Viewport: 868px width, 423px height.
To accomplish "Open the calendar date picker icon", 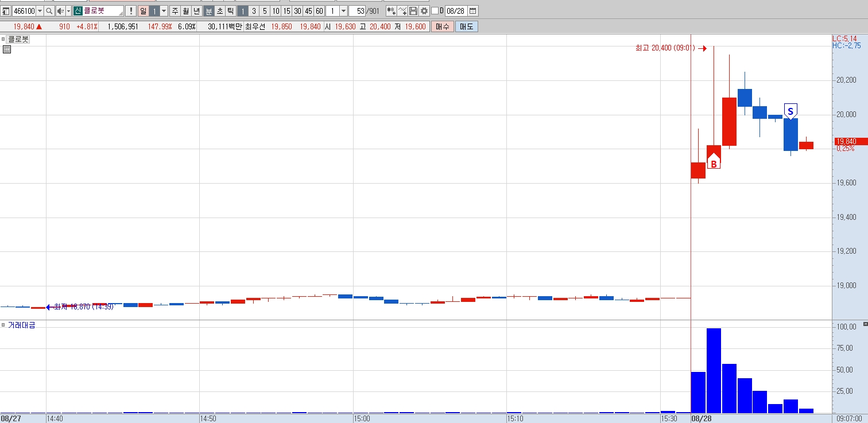I will coord(473,11).
